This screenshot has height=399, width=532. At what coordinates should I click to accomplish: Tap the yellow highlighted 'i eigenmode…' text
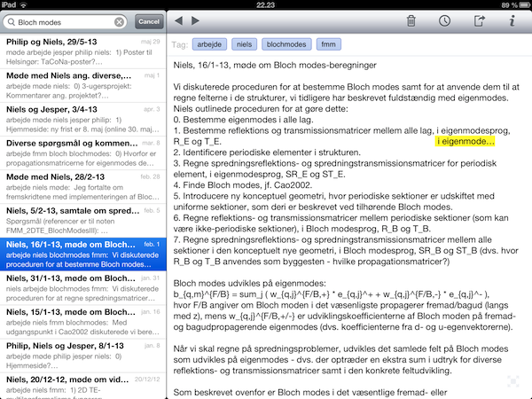pyautogui.click(x=465, y=142)
